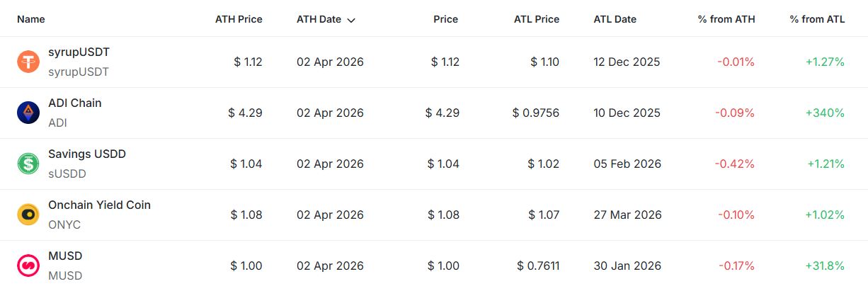Click the MUSD red coin icon
The width and height of the screenshot is (868, 291).
[x=28, y=266]
